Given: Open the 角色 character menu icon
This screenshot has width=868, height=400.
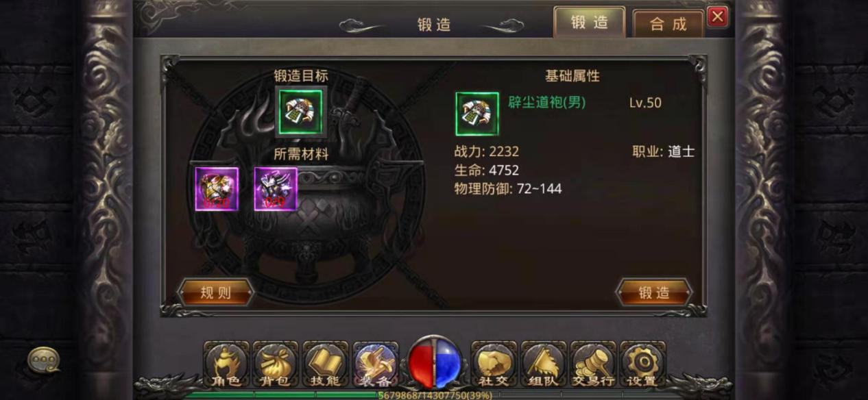Looking at the screenshot, I should [x=226, y=364].
